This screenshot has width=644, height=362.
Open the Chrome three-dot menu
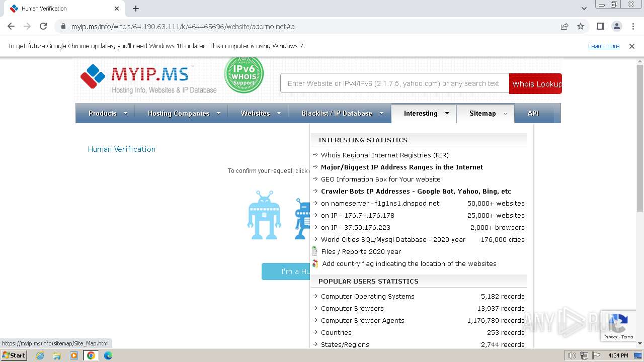[632, 26]
